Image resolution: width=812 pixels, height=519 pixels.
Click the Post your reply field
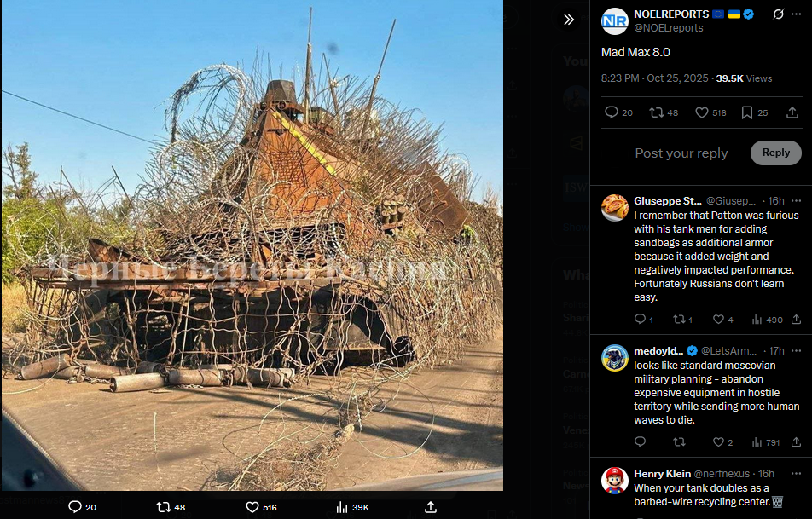(x=681, y=153)
